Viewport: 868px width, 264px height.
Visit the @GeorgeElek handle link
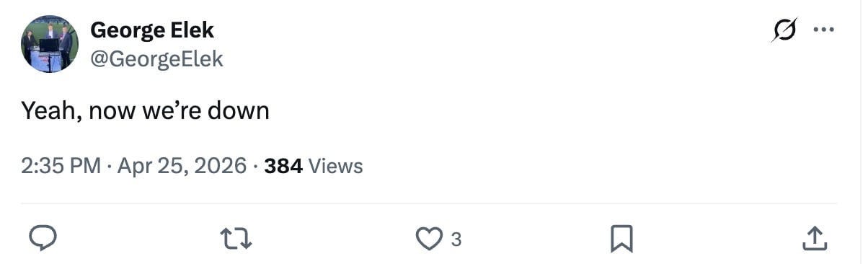tap(156, 58)
